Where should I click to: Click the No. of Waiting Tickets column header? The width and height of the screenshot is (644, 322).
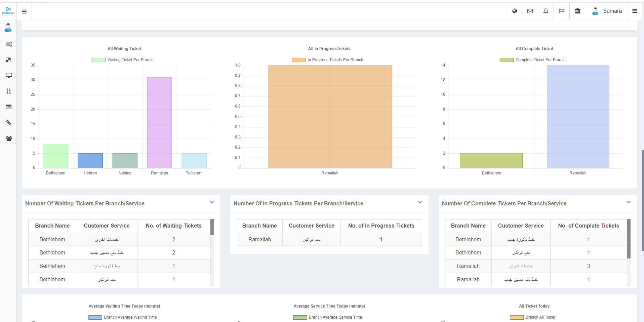click(174, 226)
